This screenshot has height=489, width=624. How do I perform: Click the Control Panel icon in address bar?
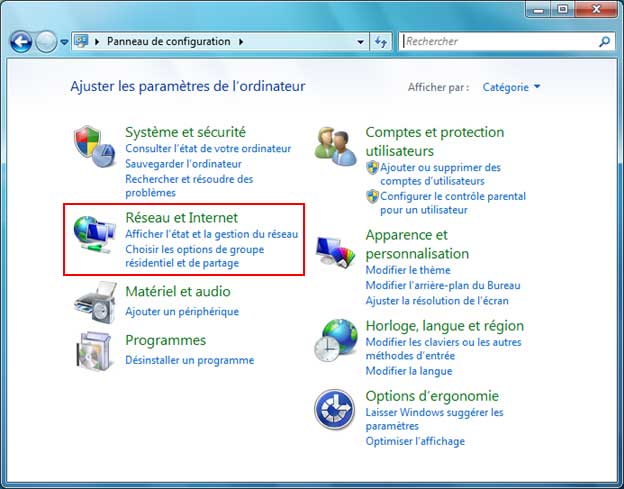(x=81, y=41)
